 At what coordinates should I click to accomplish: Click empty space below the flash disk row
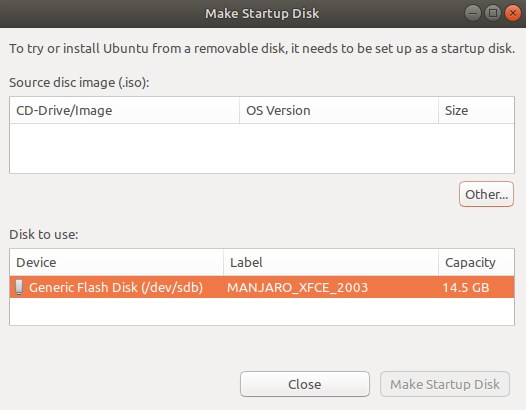tap(262, 311)
